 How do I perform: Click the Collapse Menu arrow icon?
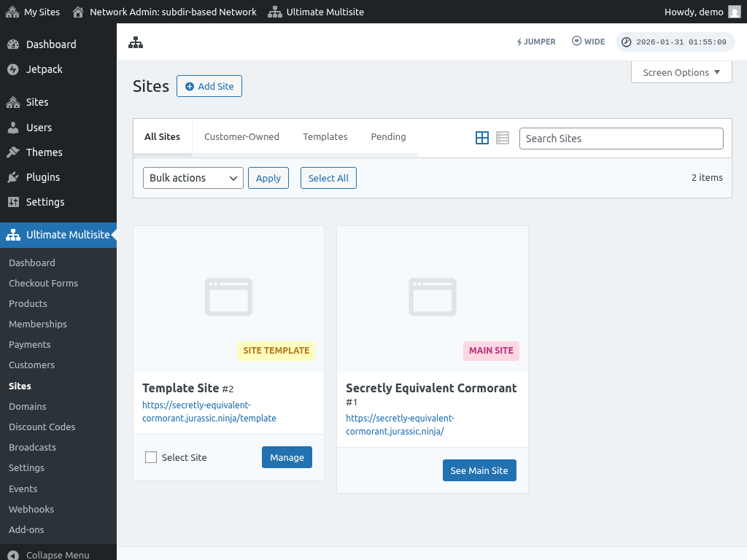(13, 555)
